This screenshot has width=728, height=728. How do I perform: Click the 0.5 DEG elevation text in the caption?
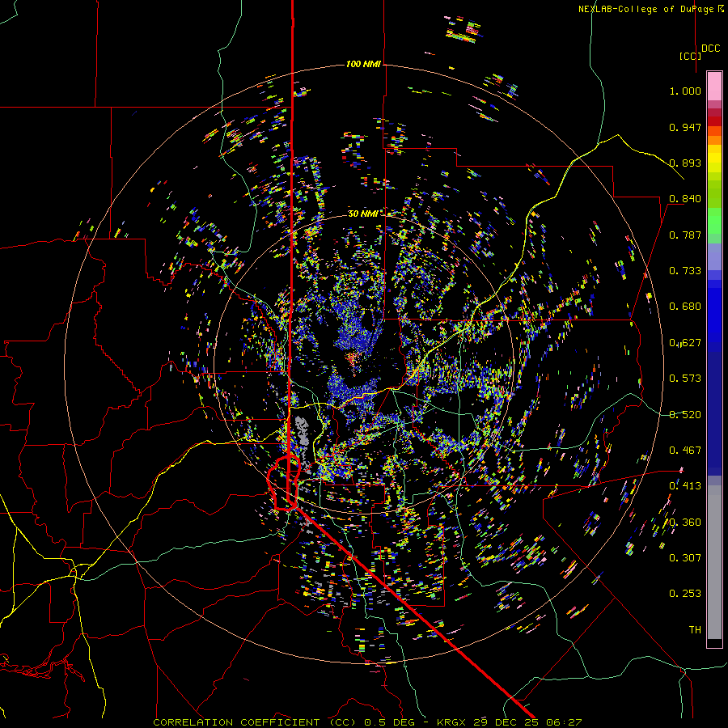point(389,722)
